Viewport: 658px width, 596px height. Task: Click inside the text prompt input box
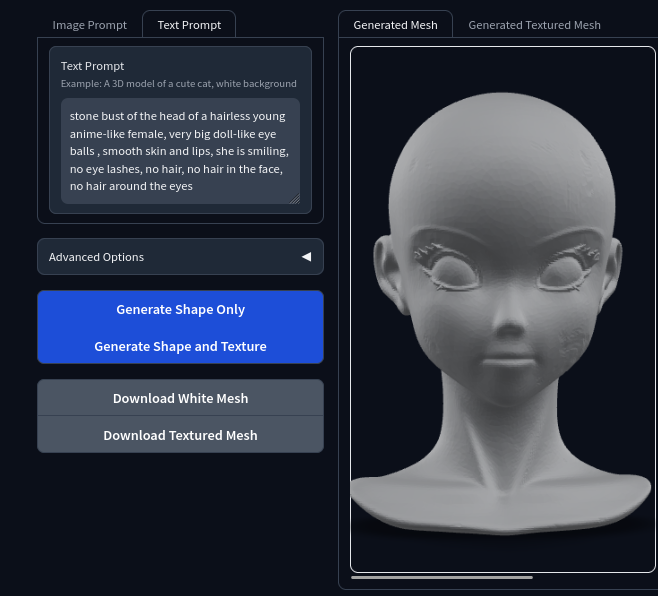click(x=180, y=151)
